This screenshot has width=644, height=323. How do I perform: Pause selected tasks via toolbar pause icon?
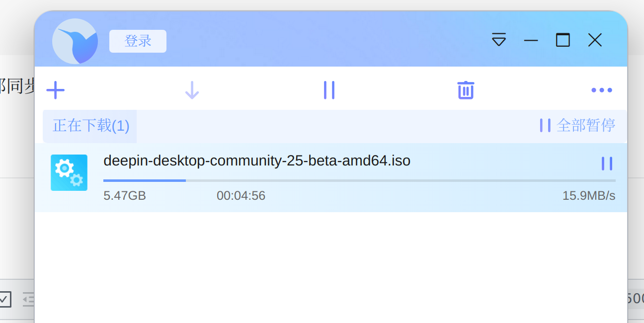[x=329, y=90]
